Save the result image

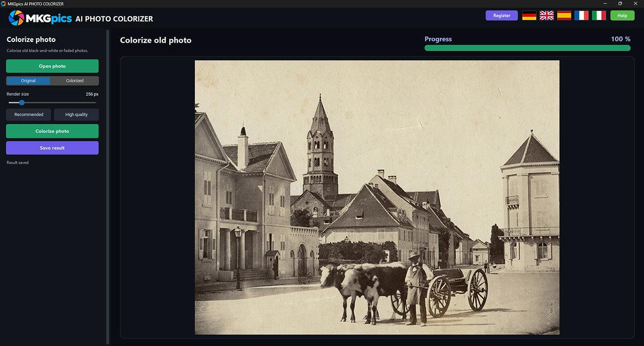click(x=52, y=148)
